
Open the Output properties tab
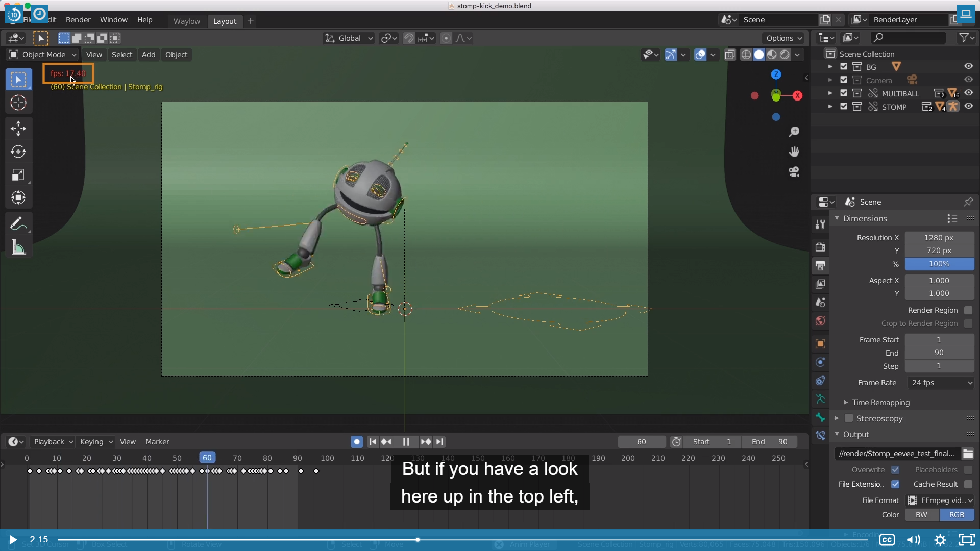coord(820,266)
